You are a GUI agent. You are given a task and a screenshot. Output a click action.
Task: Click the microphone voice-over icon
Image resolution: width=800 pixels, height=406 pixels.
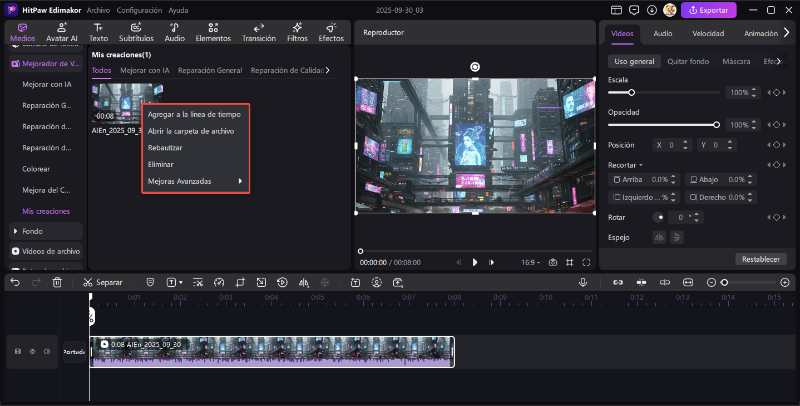582,282
